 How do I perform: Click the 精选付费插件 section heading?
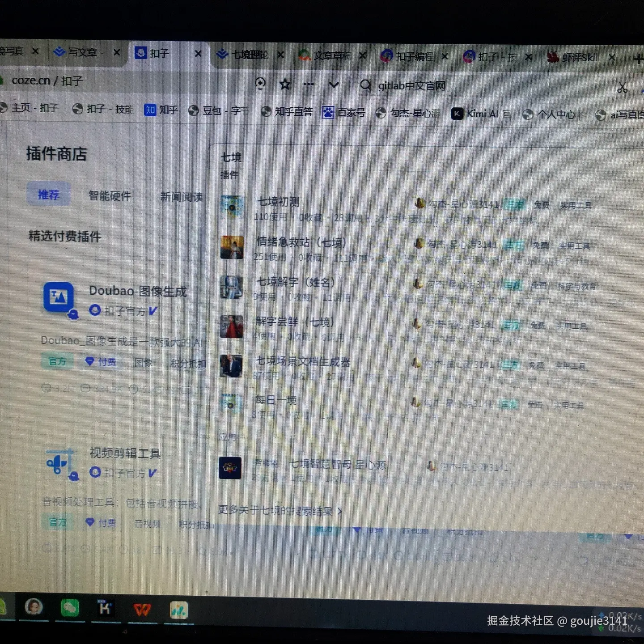click(x=65, y=236)
